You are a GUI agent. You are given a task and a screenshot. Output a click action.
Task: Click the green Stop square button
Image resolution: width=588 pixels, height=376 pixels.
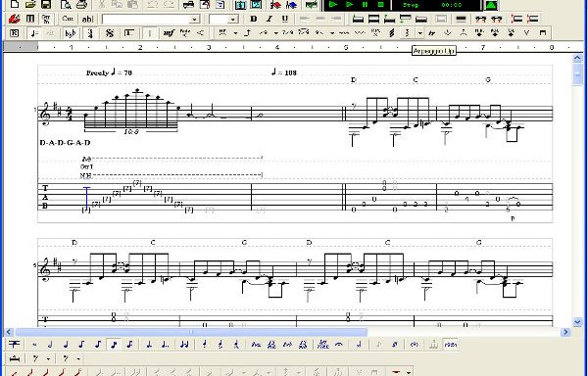(x=381, y=5)
